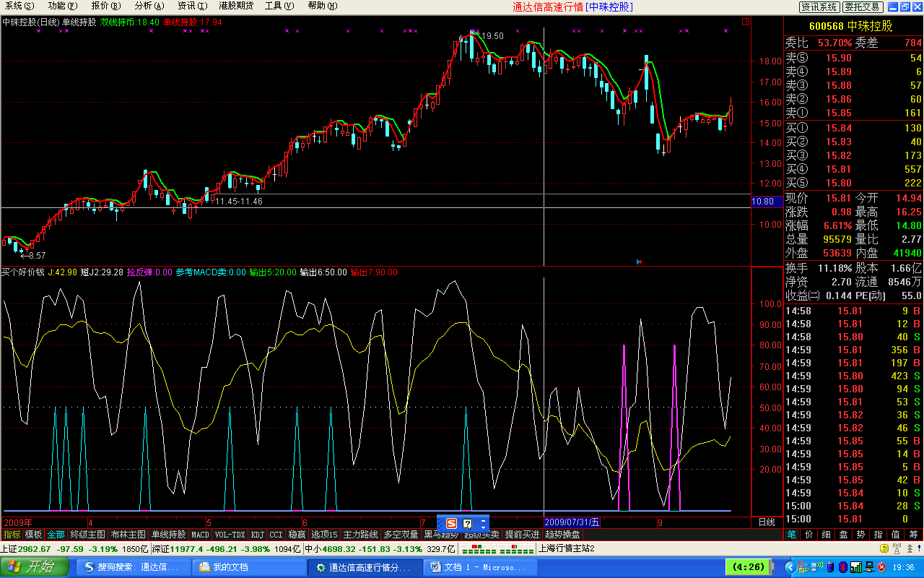Toggle the 模板 template mode tab
This screenshot has width=924, height=578.
coord(33,535)
